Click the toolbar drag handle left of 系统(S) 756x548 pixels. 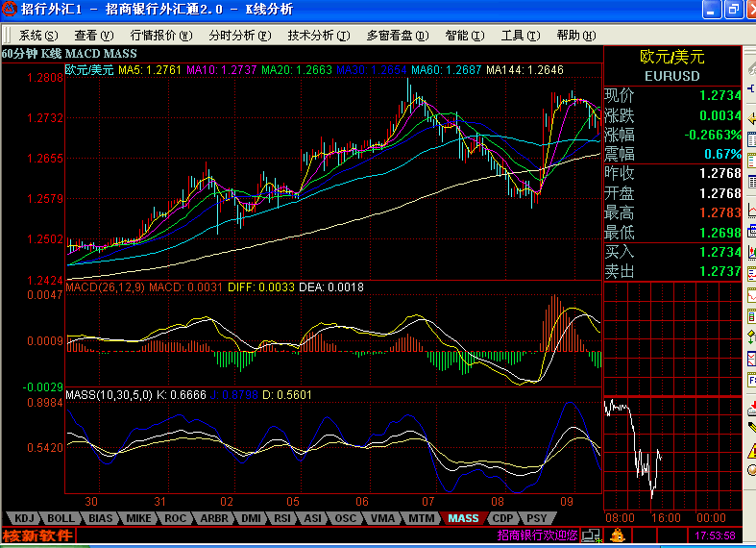click(x=7, y=36)
